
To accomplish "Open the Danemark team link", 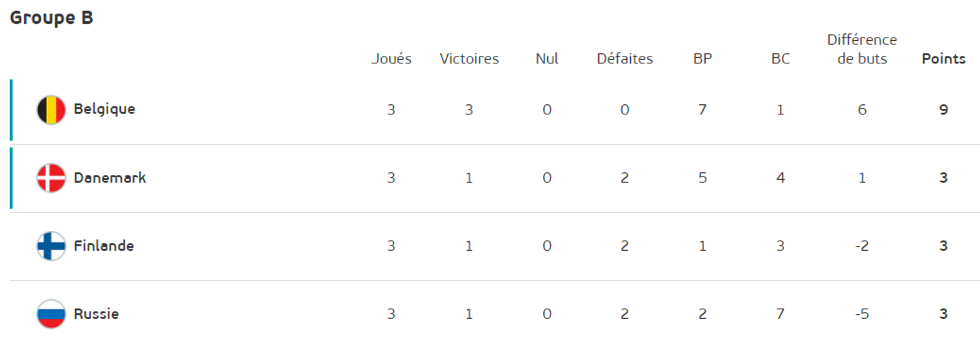I will pos(110,178).
